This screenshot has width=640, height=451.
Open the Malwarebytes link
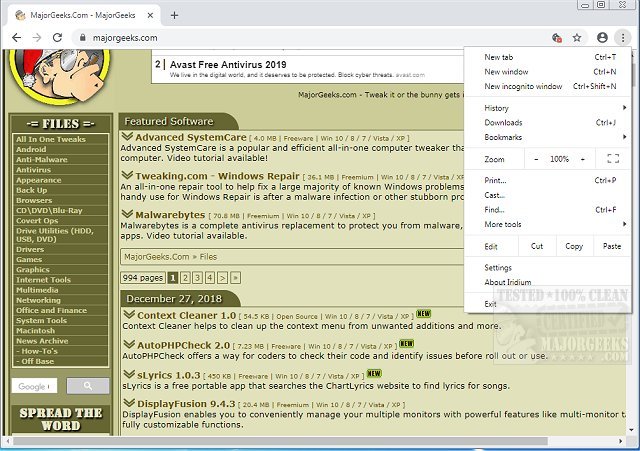(170, 215)
